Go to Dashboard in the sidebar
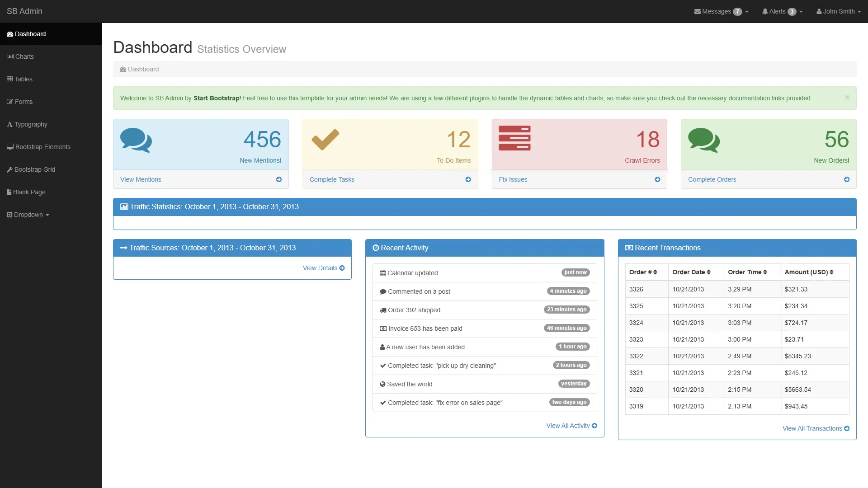Screen dimensions: 868x488 point(51,34)
